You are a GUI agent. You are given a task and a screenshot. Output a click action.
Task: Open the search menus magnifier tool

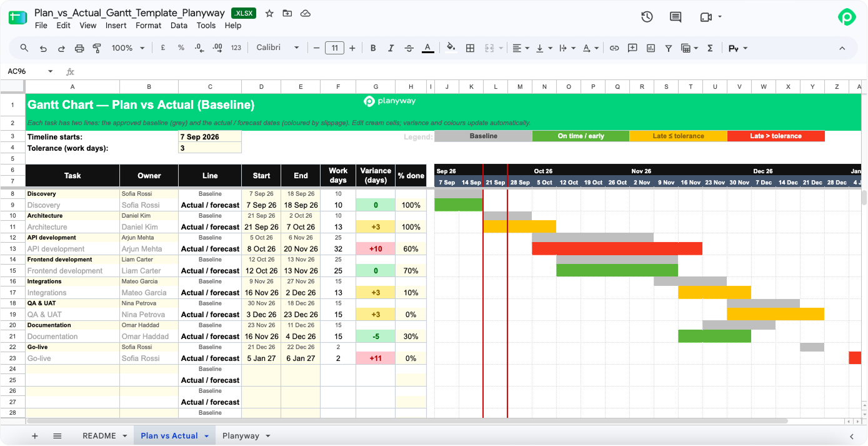[x=24, y=48]
